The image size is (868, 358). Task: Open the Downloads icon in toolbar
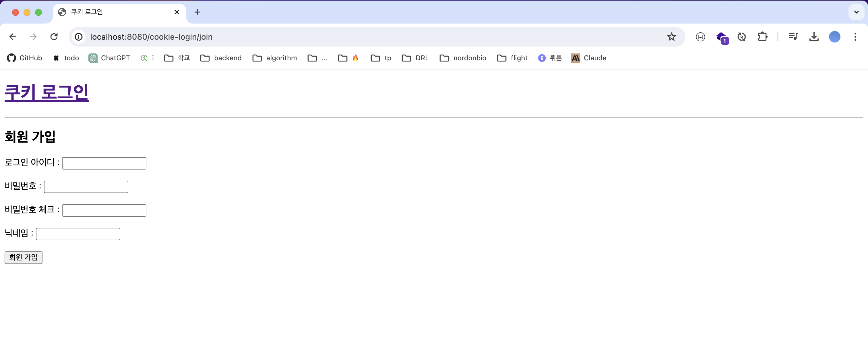pyautogui.click(x=814, y=37)
